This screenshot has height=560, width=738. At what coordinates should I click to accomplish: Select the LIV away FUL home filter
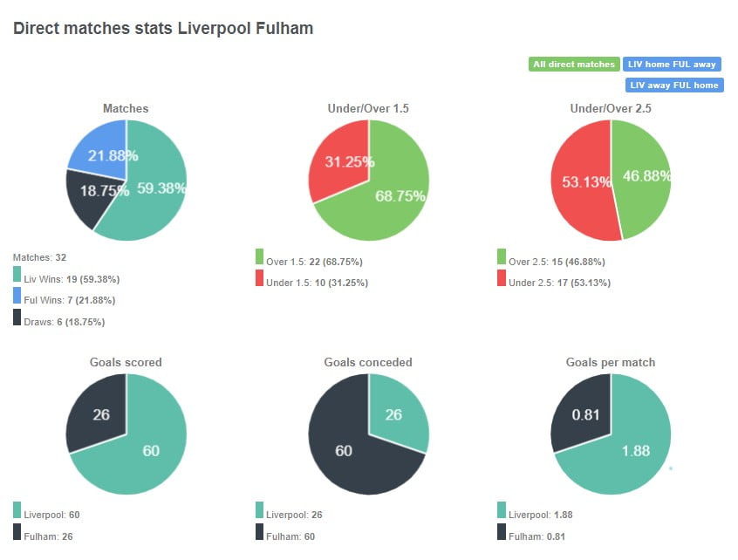click(673, 85)
